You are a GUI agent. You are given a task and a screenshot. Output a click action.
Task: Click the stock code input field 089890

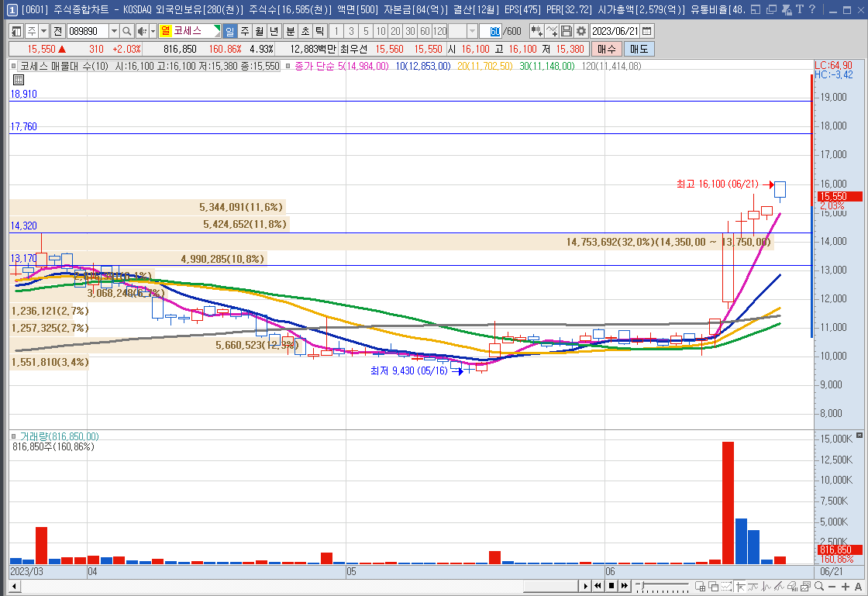click(88, 31)
